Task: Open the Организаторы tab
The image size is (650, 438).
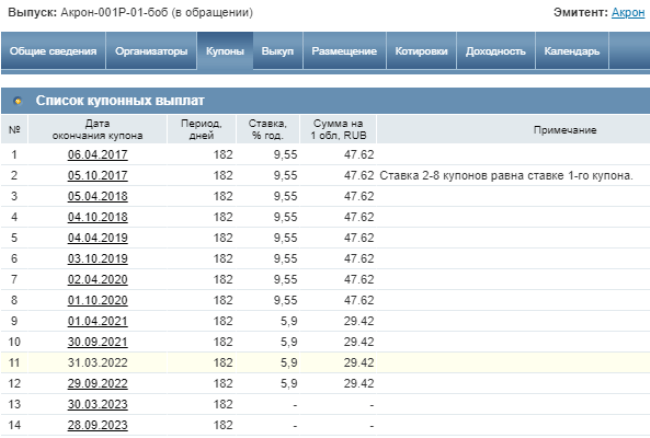Action: tap(151, 51)
